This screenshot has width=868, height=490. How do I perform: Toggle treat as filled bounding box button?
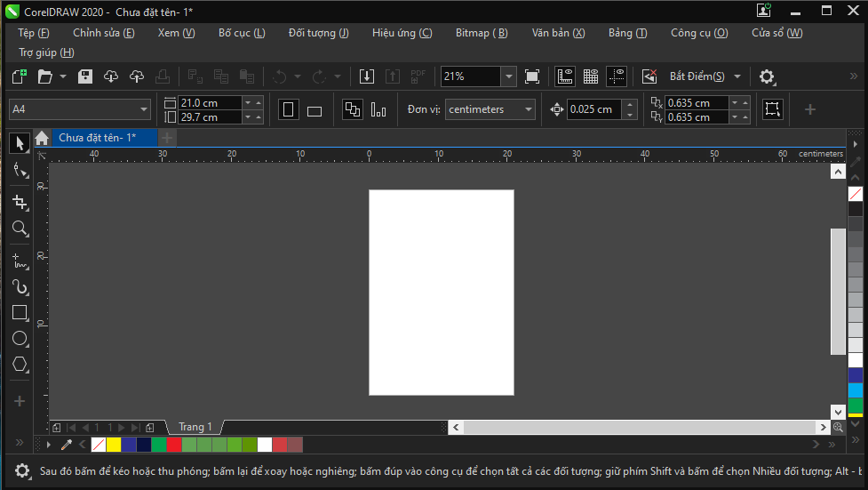pyautogui.click(x=772, y=109)
